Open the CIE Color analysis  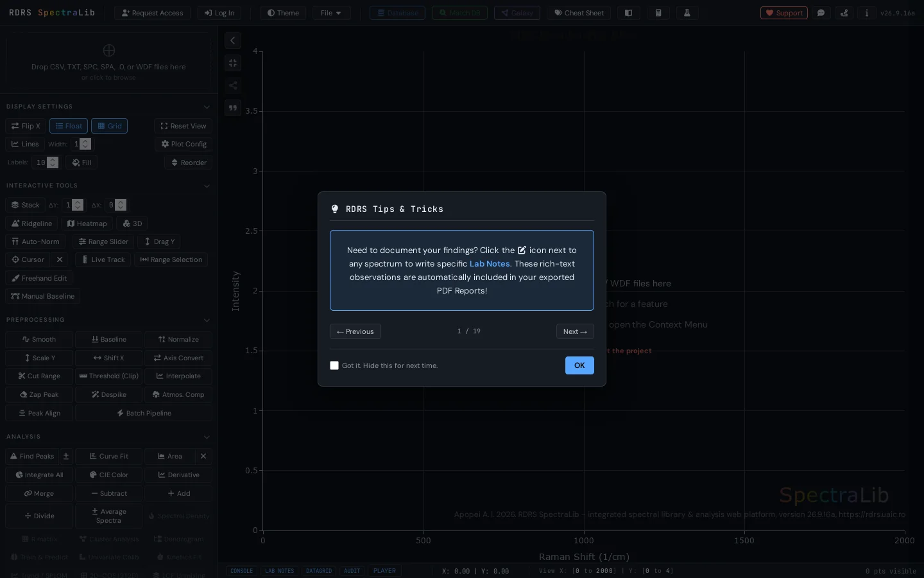[x=109, y=475]
